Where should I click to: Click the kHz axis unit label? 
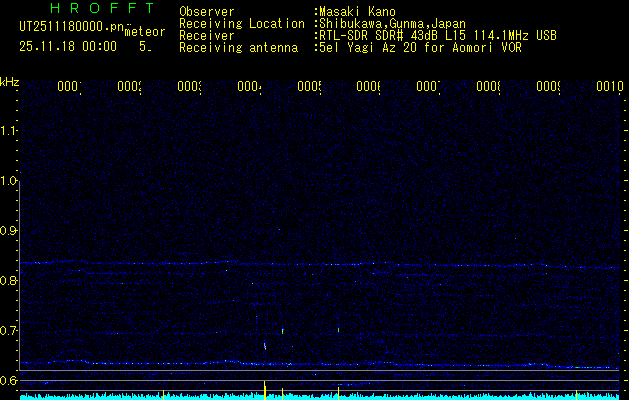9,81
